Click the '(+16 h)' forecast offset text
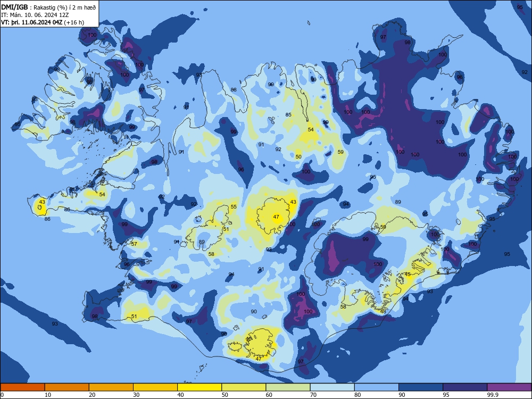532x399 pixels. (x=74, y=22)
